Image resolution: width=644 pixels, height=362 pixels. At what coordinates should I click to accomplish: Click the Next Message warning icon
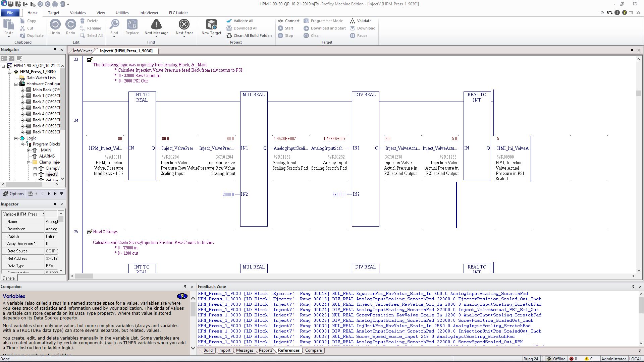pos(156,24)
